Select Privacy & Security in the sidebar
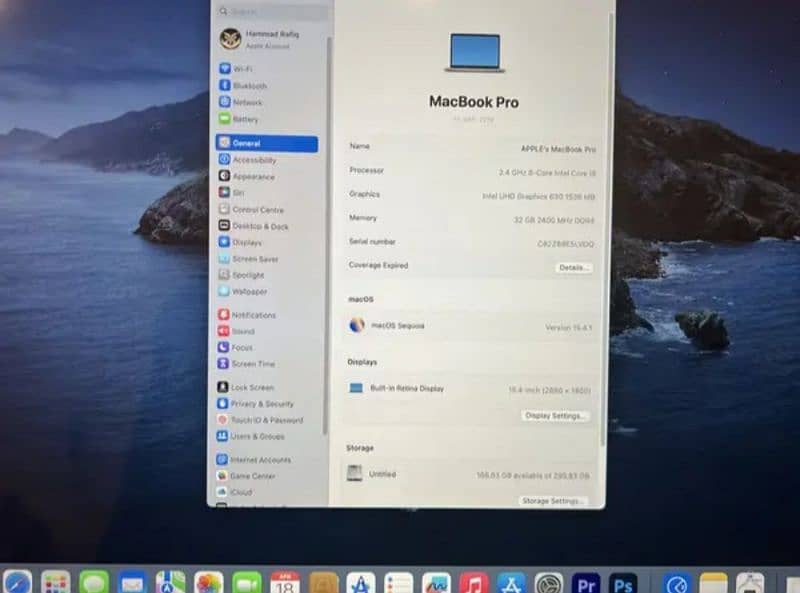This screenshot has height=593, width=800. coord(255,404)
